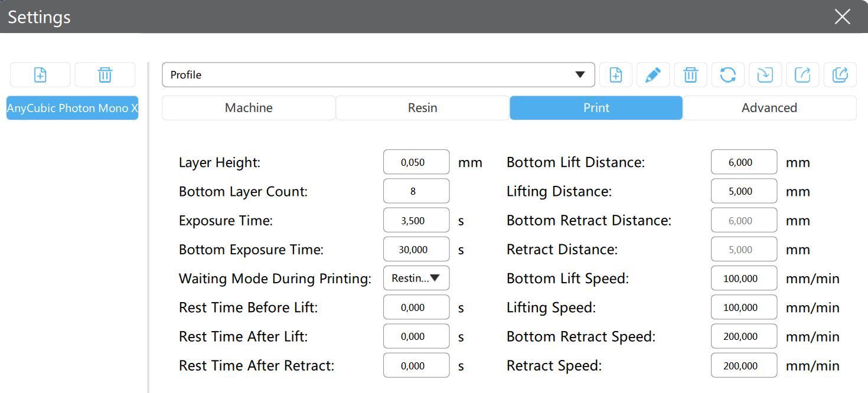This screenshot has width=868, height=393.
Task: Delete the current profile with the trash icon
Action: pyautogui.click(x=690, y=75)
